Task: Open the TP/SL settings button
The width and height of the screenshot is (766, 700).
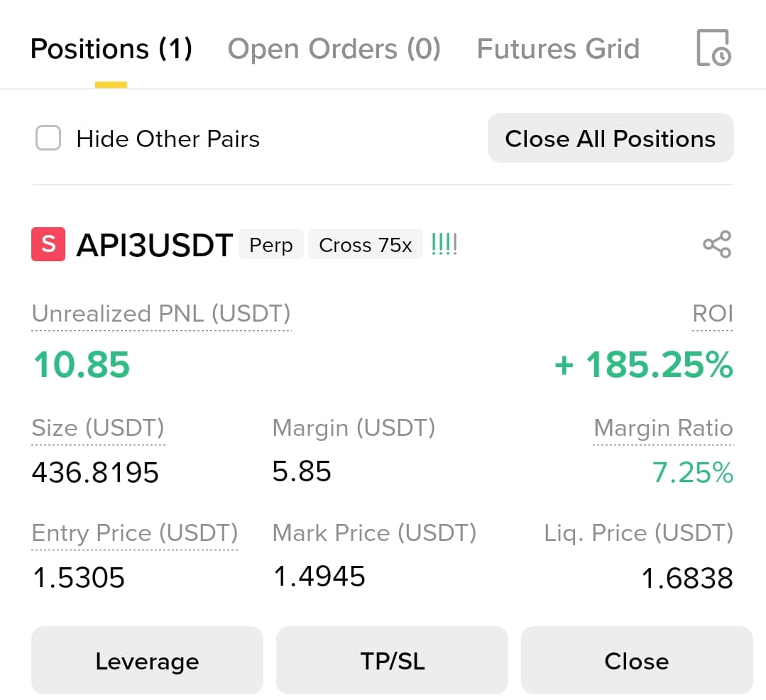Action: click(393, 660)
